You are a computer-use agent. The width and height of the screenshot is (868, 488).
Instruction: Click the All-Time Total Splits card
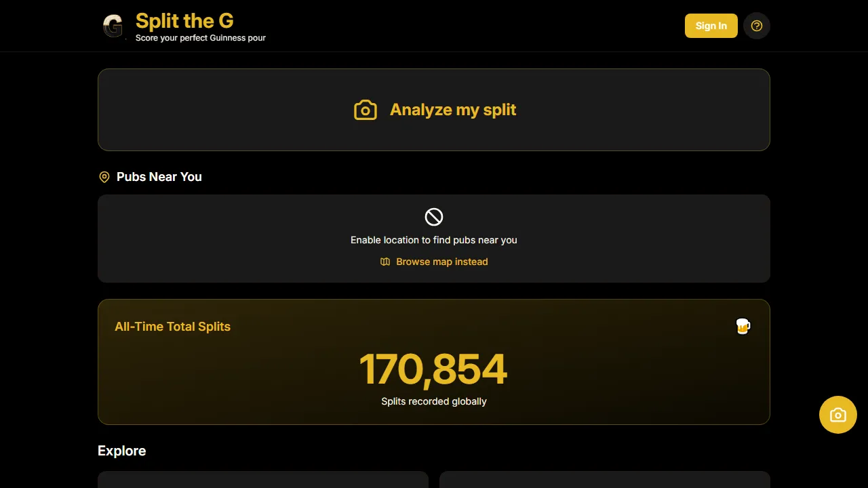pyautogui.click(x=434, y=361)
